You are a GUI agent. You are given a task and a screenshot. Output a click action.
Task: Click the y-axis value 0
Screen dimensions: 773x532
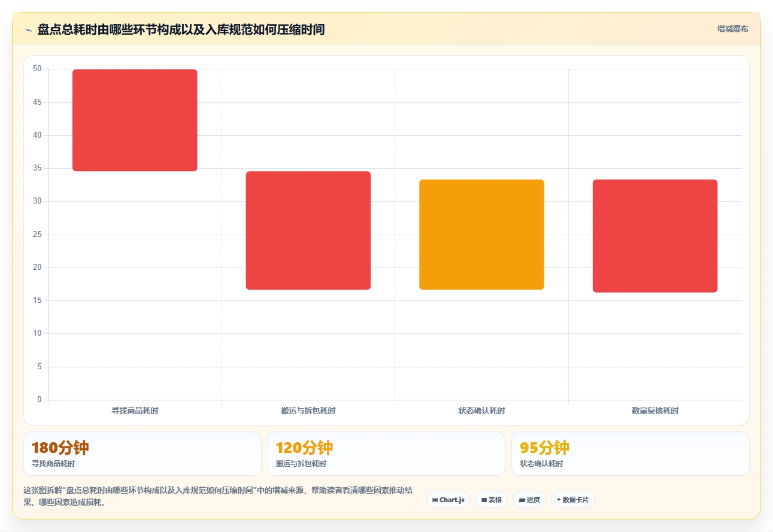pos(40,399)
